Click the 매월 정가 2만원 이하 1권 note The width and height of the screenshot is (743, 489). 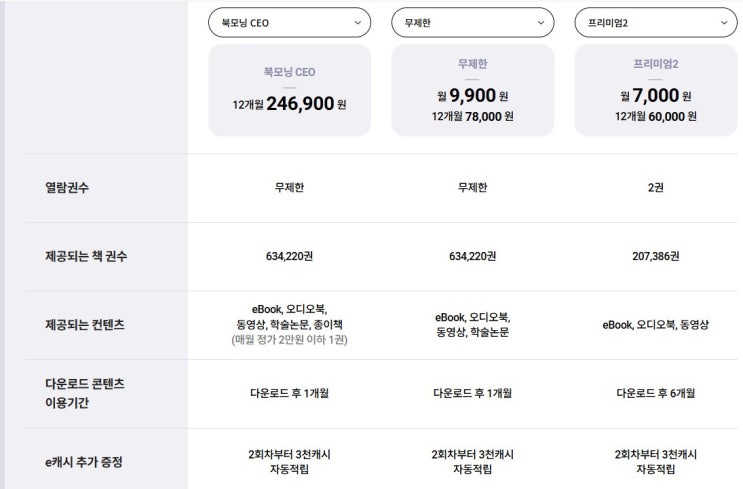pyautogui.click(x=289, y=340)
